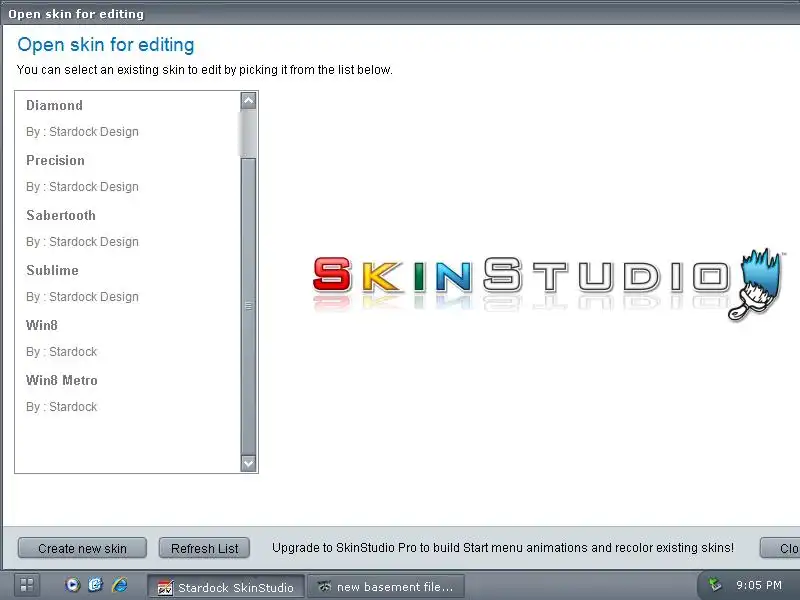Click 'By : Stardock' under Win8 Metro
This screenshot has height=600, width=800.
(61, 407)
